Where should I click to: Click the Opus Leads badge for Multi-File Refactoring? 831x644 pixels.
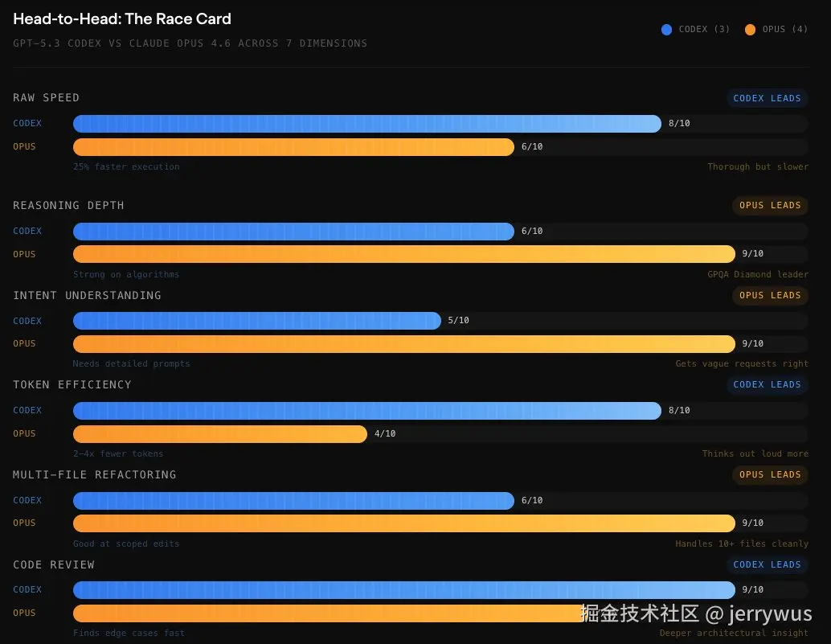click(x=770, y=474)
